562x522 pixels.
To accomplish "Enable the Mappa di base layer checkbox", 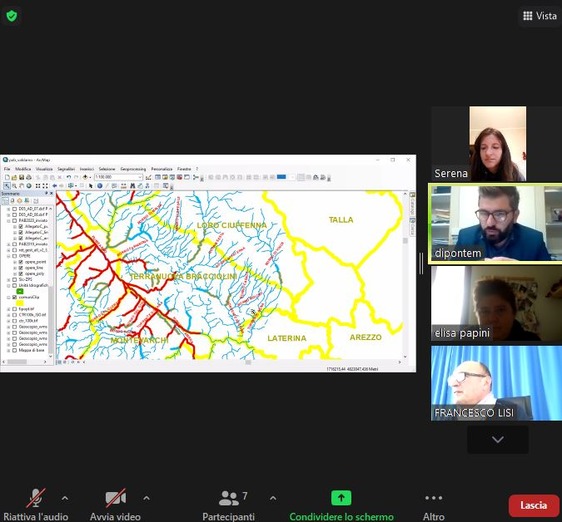I will click(15, 350).
